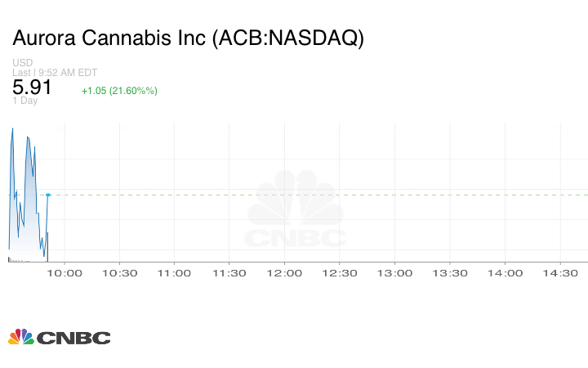The image size is (588, 368).
Task: Click the 5.91 last price value
Action: click(x=33, y=88)
